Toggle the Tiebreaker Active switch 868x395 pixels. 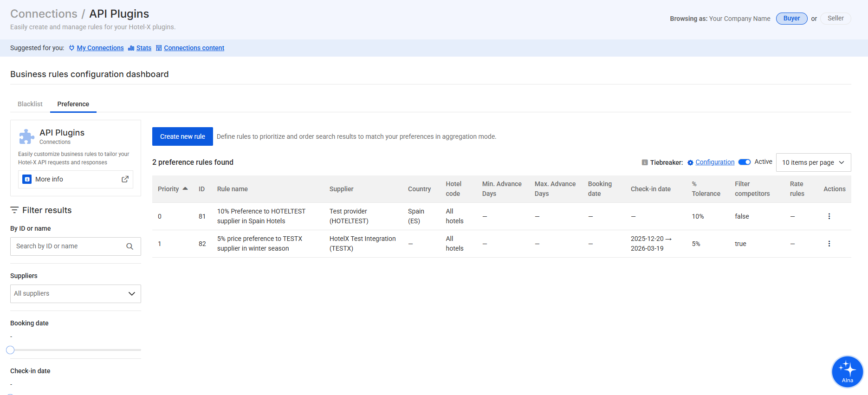coord(745,162)
